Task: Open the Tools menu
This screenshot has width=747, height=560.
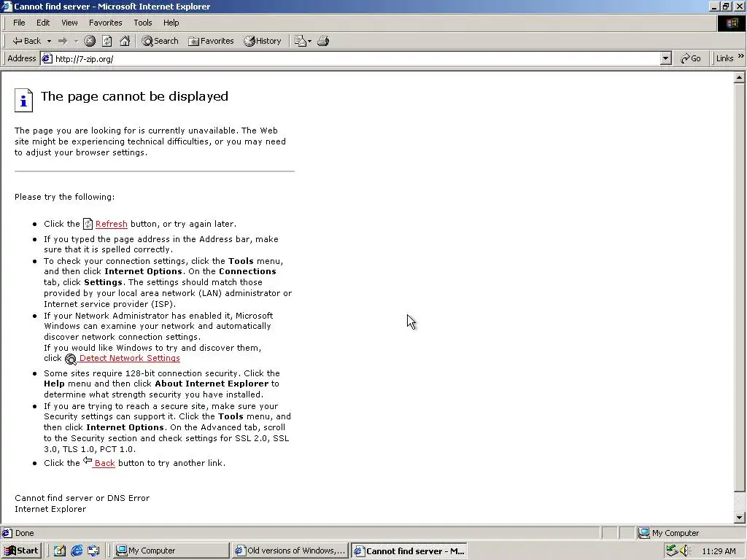Action: (x=142, y=23)
